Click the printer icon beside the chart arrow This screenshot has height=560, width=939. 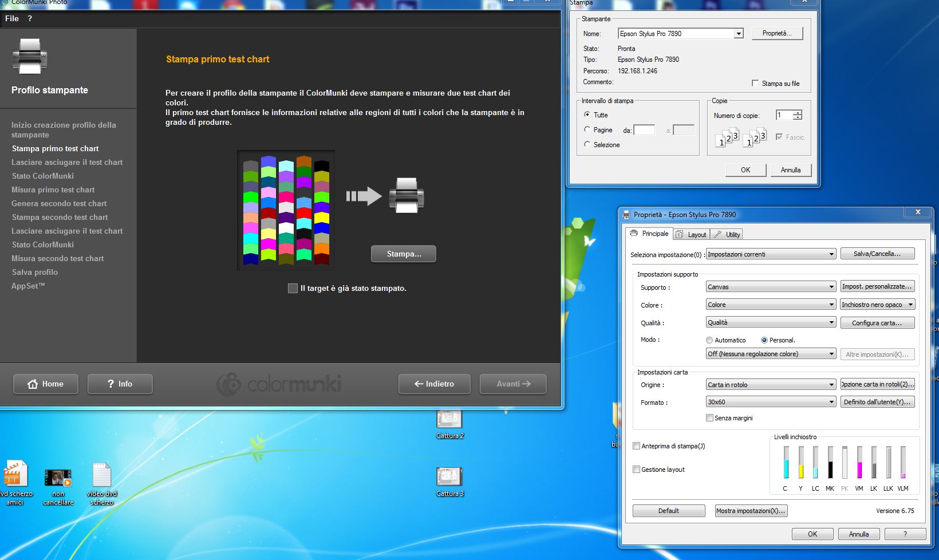[x=407, y=196]
